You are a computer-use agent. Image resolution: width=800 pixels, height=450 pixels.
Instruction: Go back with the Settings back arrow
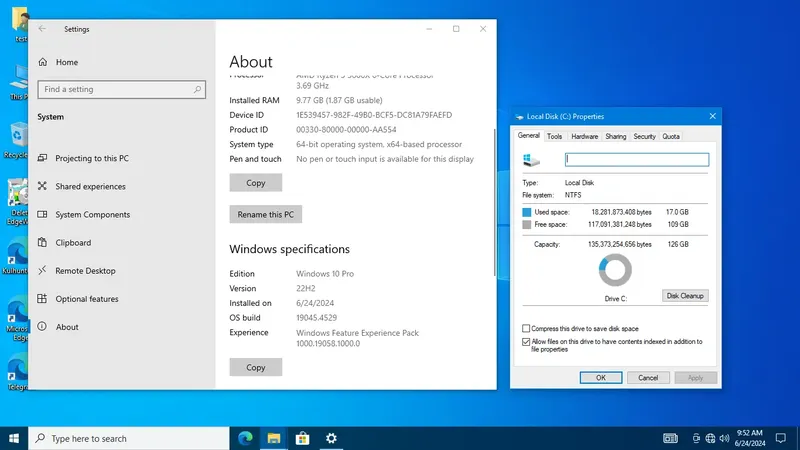[42, 29]
